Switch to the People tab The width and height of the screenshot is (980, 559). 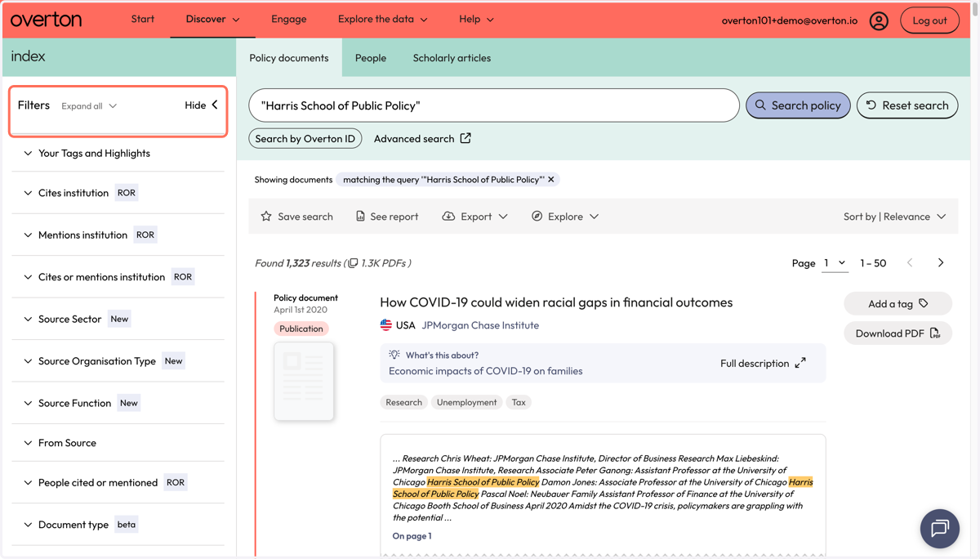click(x=371, y=58)
